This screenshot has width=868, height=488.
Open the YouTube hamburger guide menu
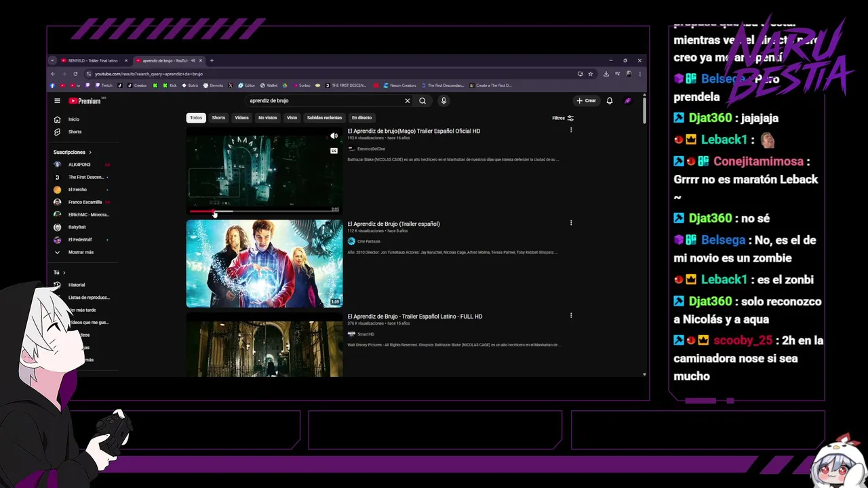pyautogui.click(x=58, y=101)
